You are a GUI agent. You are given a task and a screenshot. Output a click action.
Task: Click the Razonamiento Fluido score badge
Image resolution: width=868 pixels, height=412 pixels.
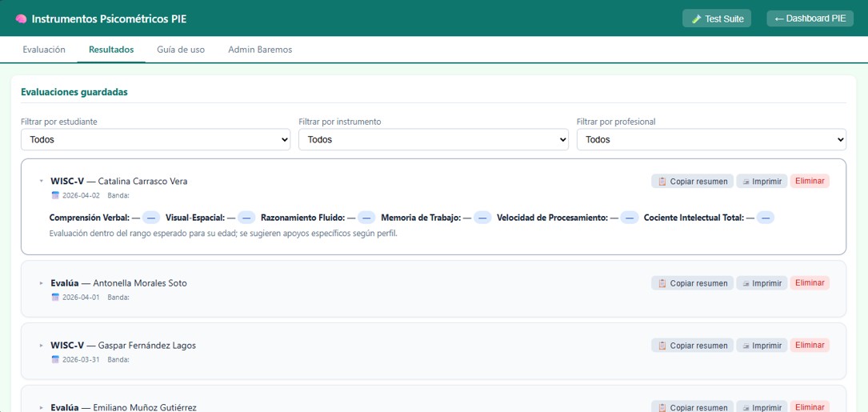click(366, 218)
